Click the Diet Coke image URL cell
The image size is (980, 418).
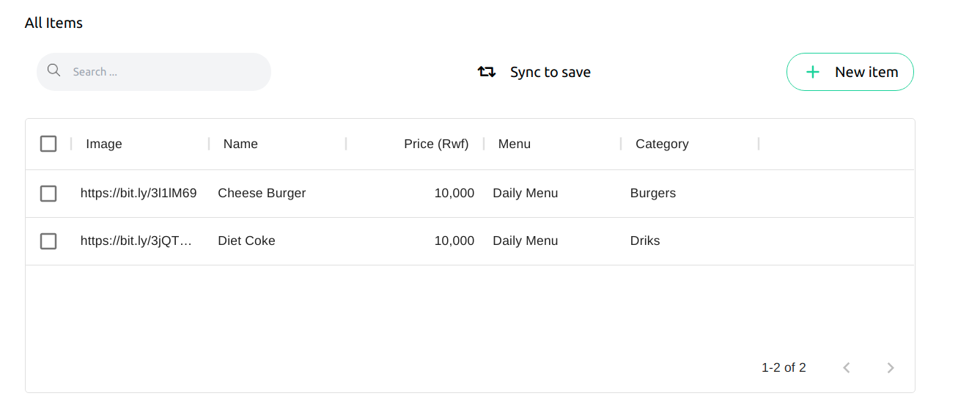click(x=136, y=241)
